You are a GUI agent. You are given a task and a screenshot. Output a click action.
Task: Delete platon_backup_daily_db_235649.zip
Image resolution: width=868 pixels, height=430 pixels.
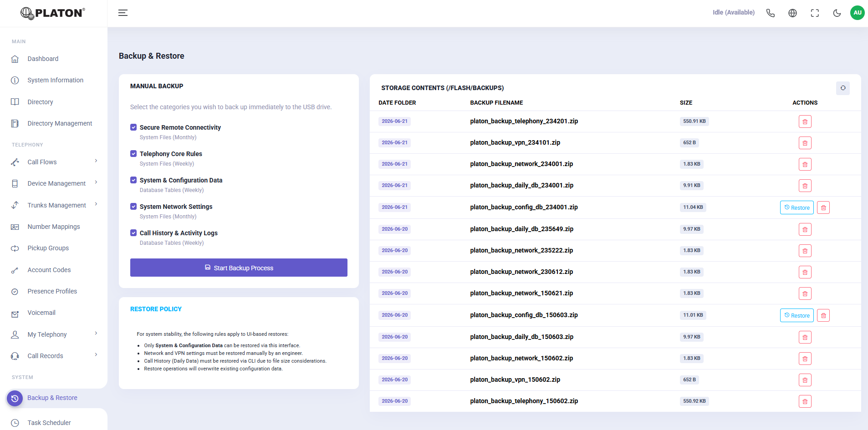point(805,229)
